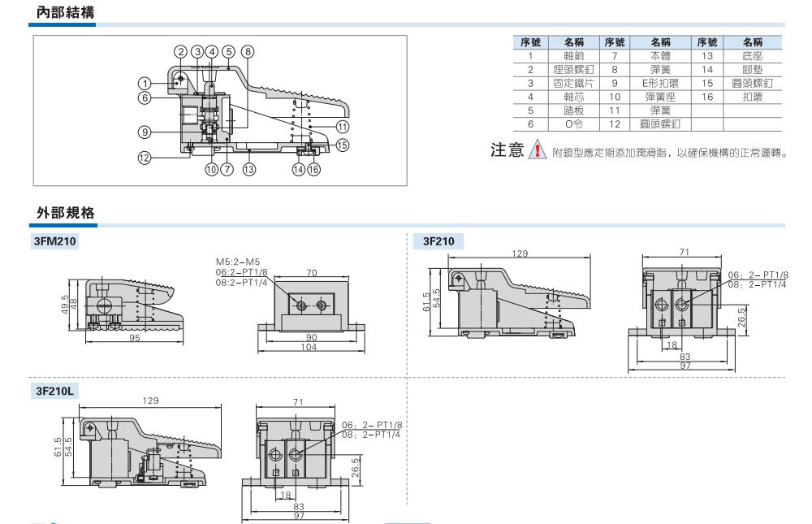Select callout circle 9 on the structure diagram
This screenshot has height=524, width=812.
pos(143,132)
